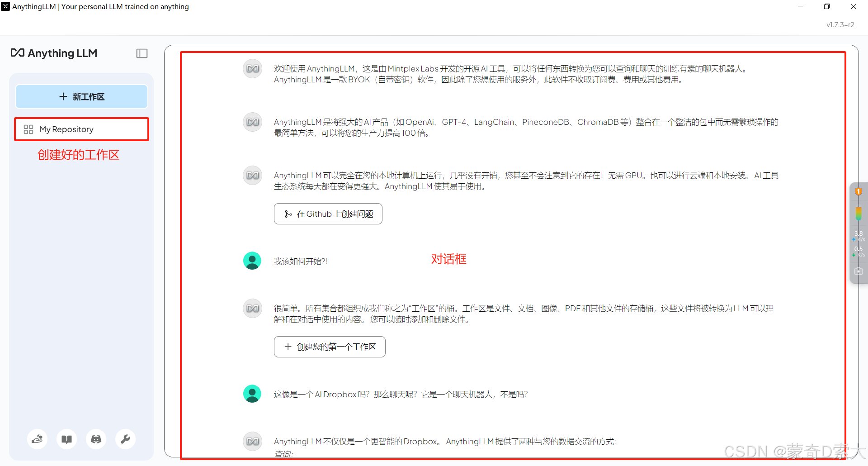Viewport: 868px width, 466px height.
Task: Click plus icon in 创建您的第一个工作区 button
Action: [x=288, y=347]
